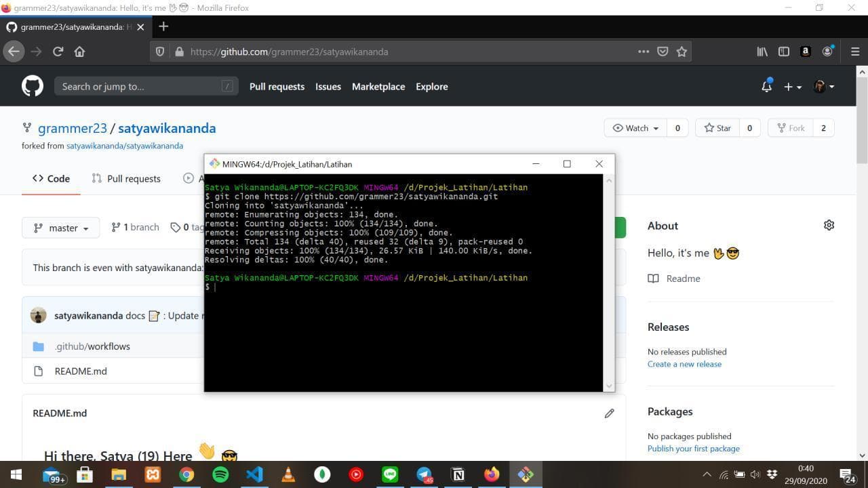
Task: Open Spotify from the taskbar
Action: tap(220, 474)
